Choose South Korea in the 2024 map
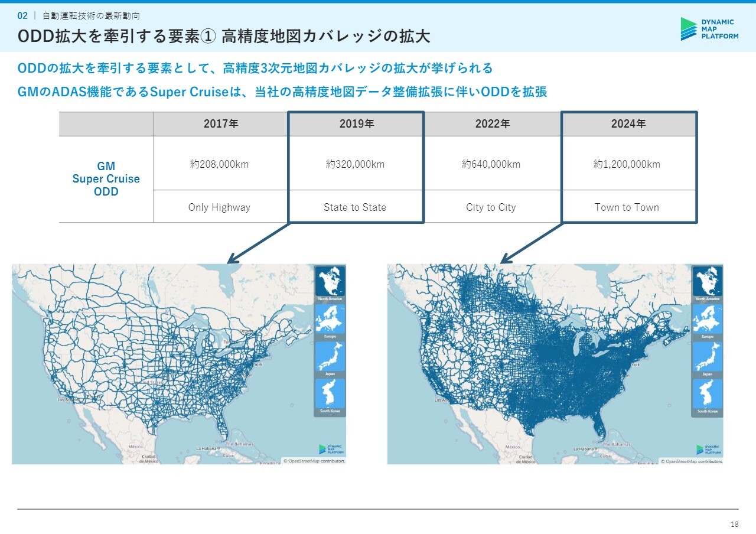This screenshot has width=756, height=534. click(707, 393)
